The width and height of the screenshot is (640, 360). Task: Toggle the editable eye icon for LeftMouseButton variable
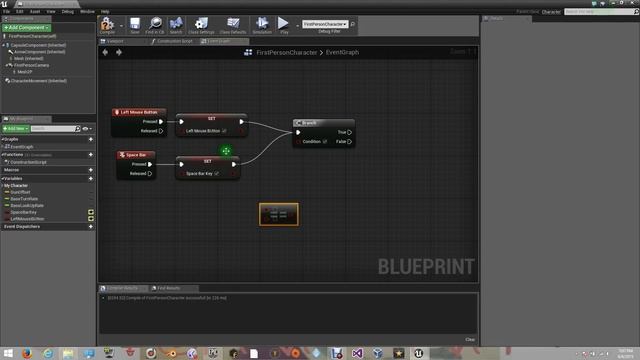tap(91, 219)
